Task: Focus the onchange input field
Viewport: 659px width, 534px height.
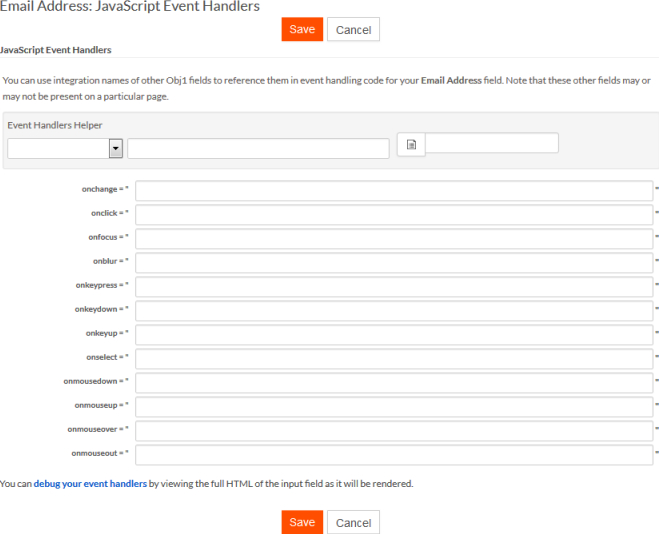Action: click(394, 191)
